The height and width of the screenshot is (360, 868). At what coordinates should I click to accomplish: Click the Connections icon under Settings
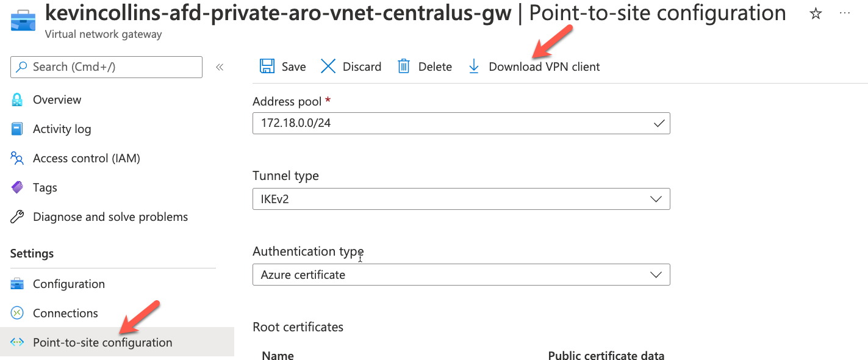(x=19, y=313)
